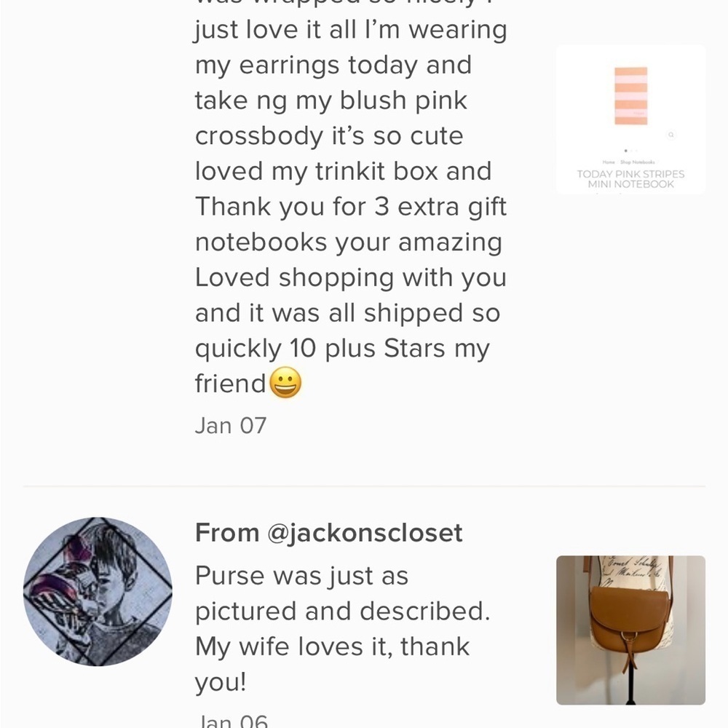View the jackonscloset profile avatar

(x=98, y=591)
